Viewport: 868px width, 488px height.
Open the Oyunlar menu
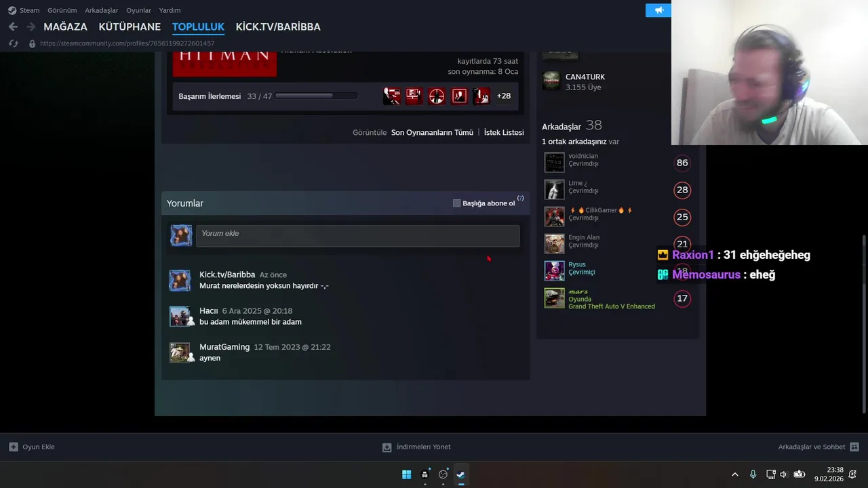[138, 10]
